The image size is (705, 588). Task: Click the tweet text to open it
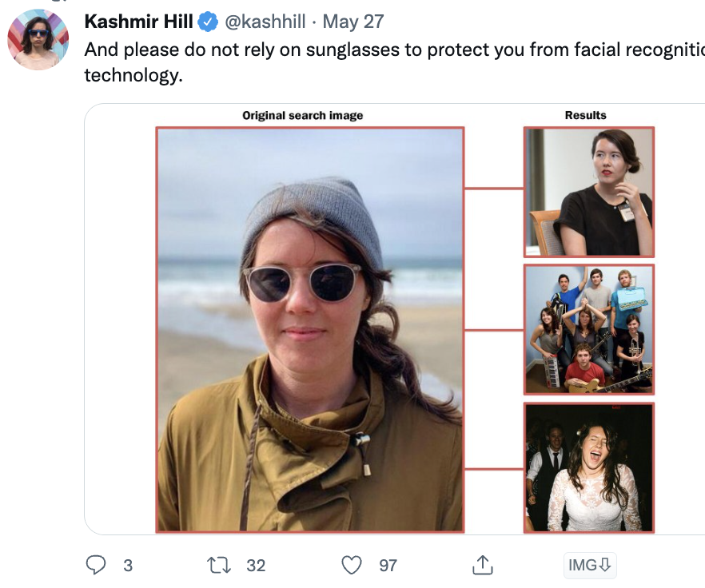320,50
